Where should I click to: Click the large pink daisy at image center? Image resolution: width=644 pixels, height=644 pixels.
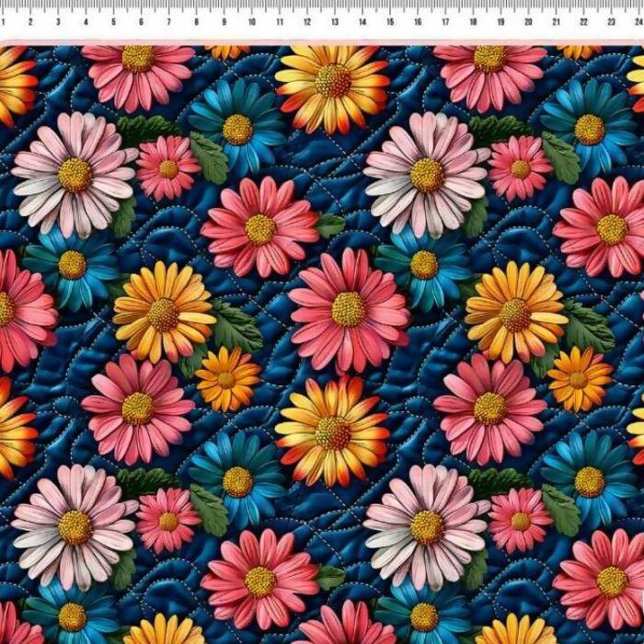pyautogui.click(x=349, y=309)
